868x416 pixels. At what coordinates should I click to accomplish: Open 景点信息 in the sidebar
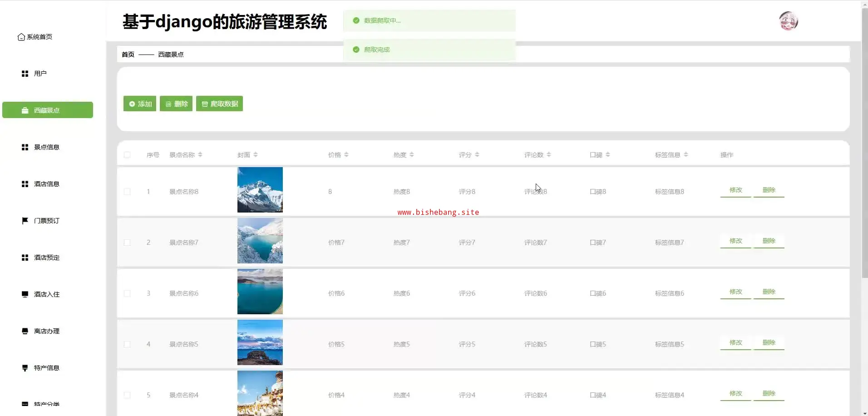coord(47,147)
